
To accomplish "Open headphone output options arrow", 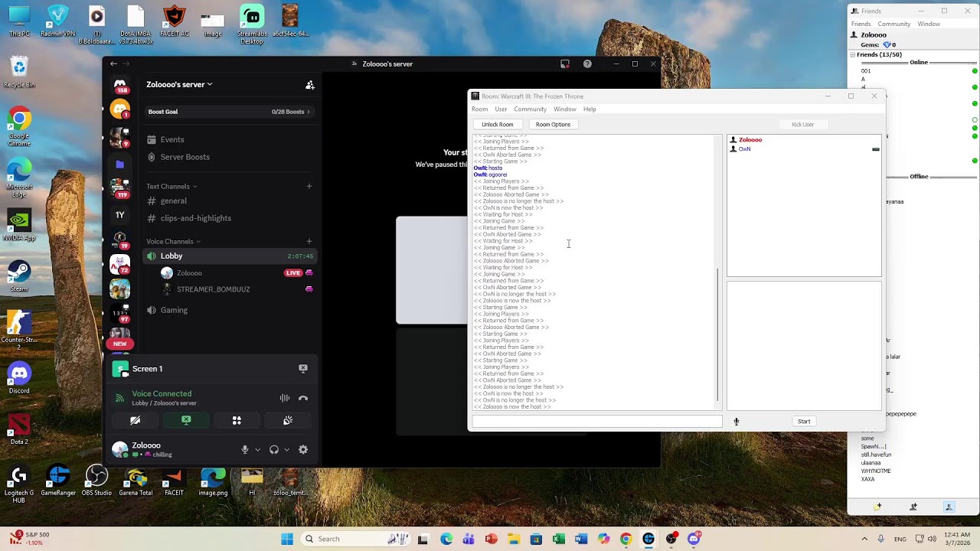I will (286, 450).
